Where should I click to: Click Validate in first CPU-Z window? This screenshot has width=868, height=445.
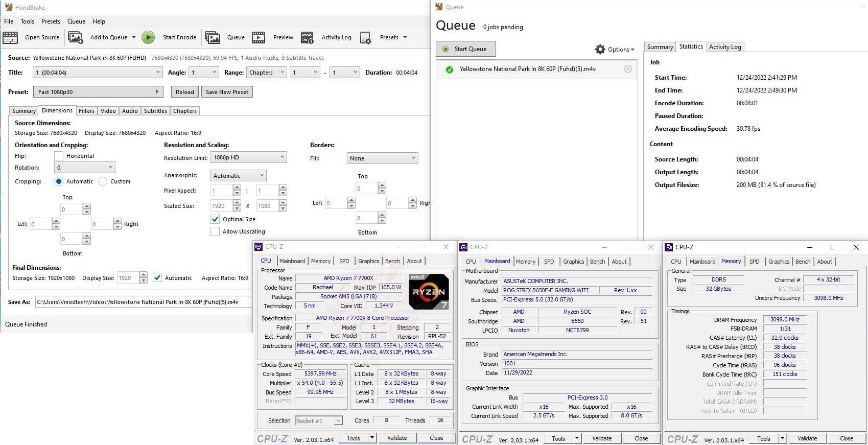click(397, 438)
